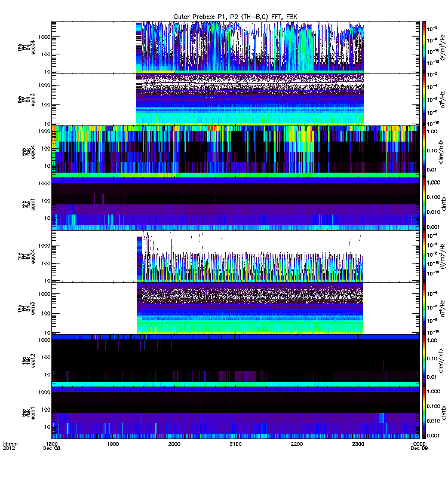Click the '<|mV/m|>' unit label of the thb fbk panel
The image size is (448, 478).
coord(441,152)
